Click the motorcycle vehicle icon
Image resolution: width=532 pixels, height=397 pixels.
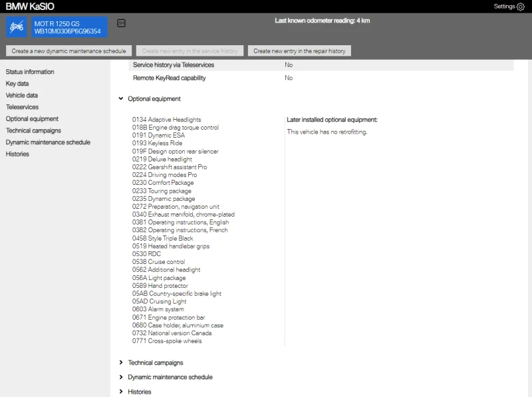[17, 27]
